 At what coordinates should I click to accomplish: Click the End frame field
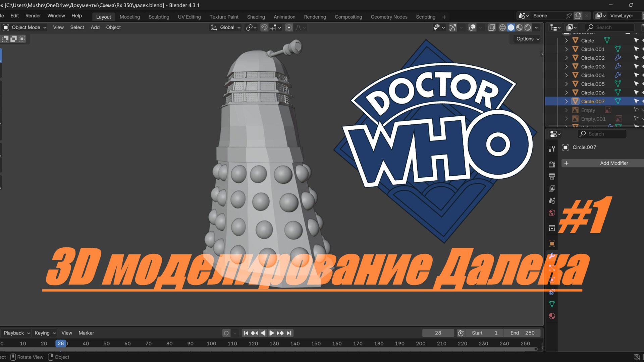click(522, 333)
